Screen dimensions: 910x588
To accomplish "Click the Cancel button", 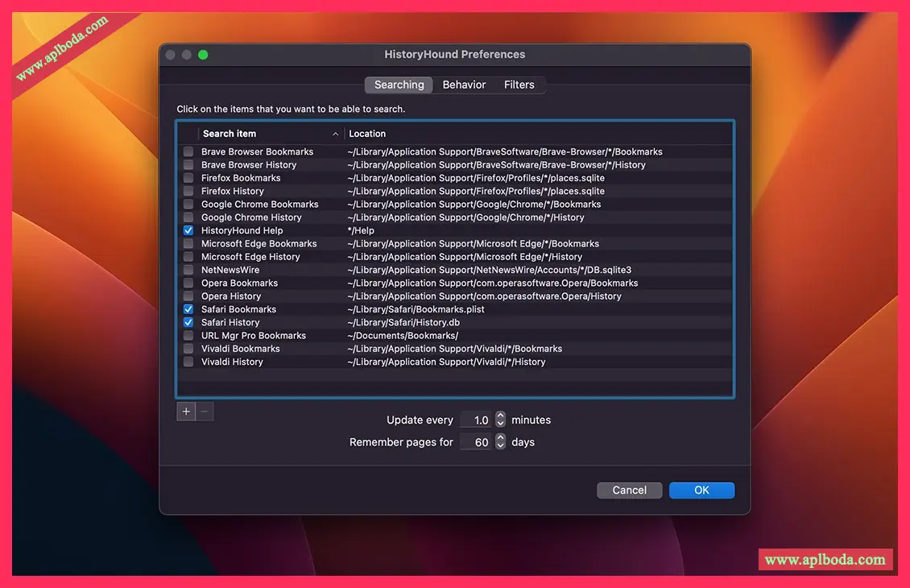I will coord(629,491).
